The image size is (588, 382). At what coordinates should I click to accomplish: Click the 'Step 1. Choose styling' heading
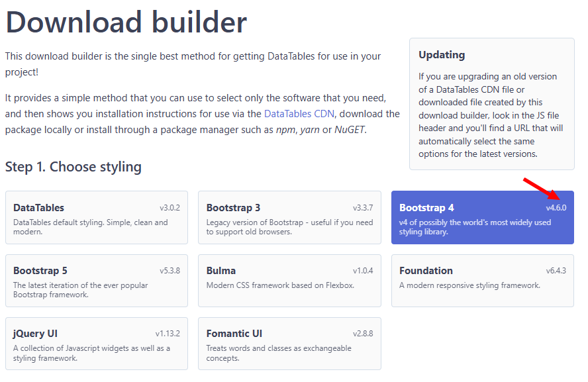tap(73, 167)
